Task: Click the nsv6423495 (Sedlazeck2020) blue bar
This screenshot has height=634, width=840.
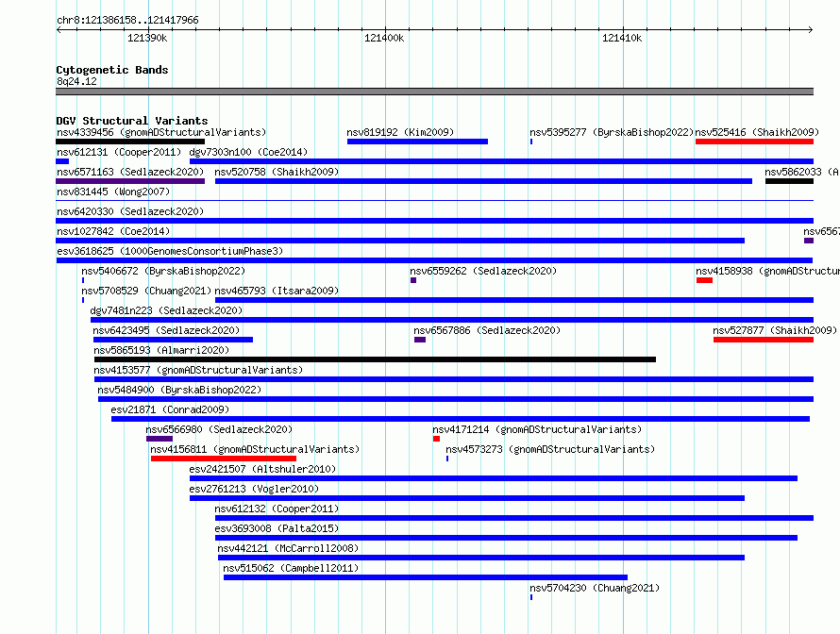Action: [x=173, y=340]
